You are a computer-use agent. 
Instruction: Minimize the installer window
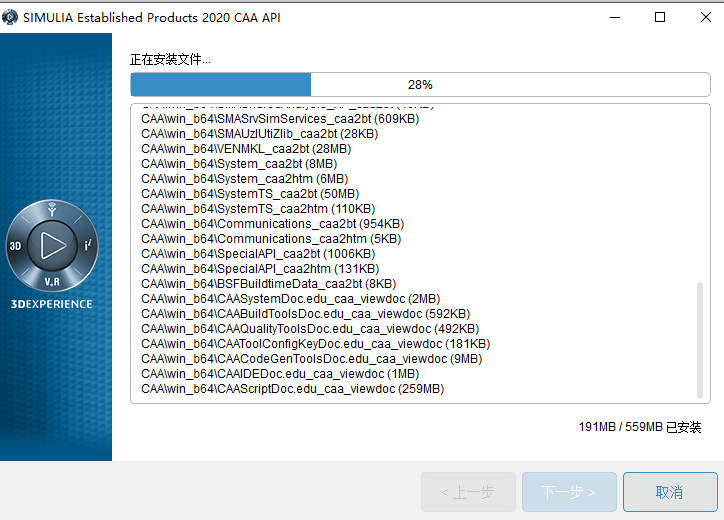[615, 18]
